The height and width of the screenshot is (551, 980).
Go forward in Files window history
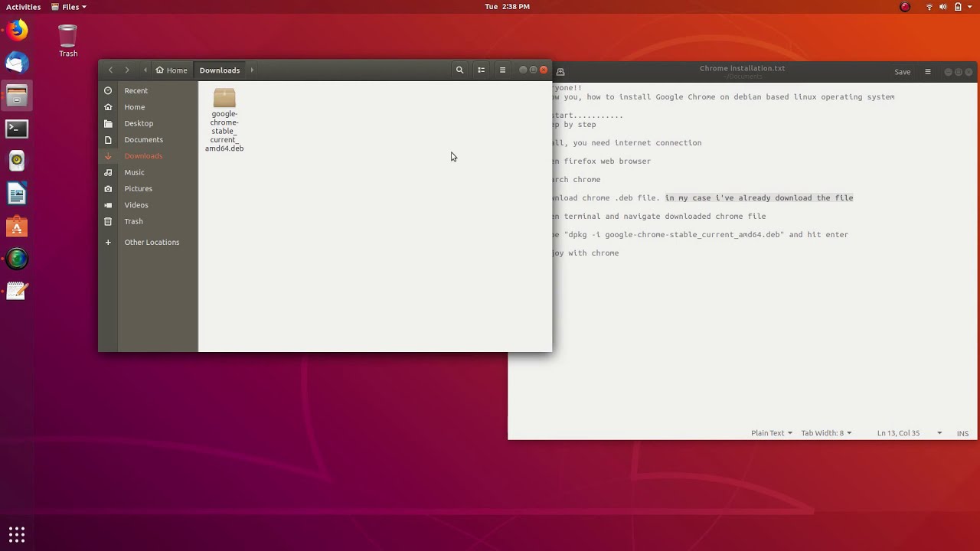127,70
